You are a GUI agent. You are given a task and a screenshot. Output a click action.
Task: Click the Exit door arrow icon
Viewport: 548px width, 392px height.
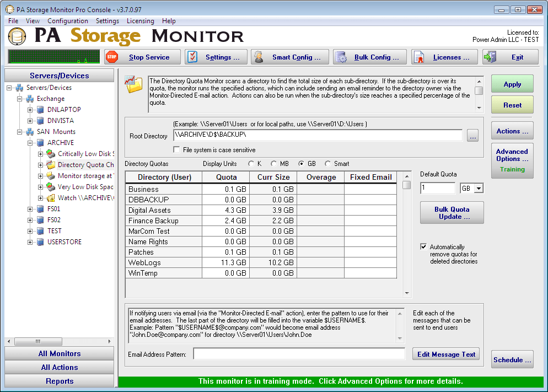click(490, 57)
